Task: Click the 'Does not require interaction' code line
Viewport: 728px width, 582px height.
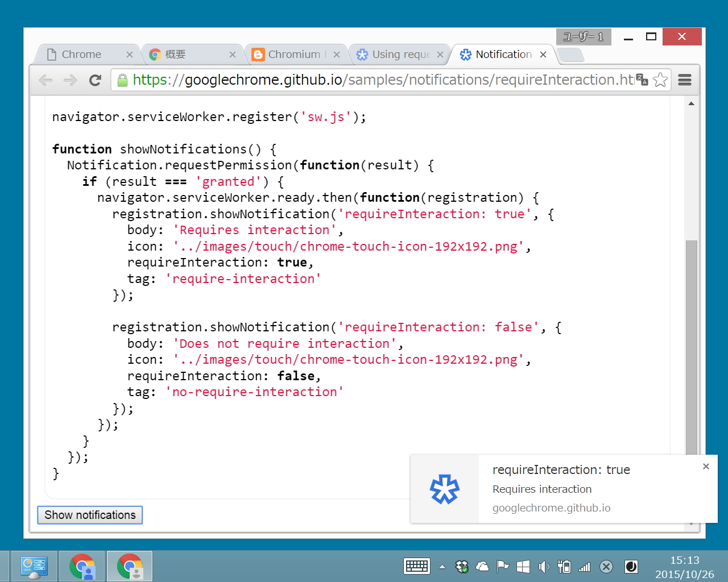Action: pyautogui.click(x=266, y=344)
